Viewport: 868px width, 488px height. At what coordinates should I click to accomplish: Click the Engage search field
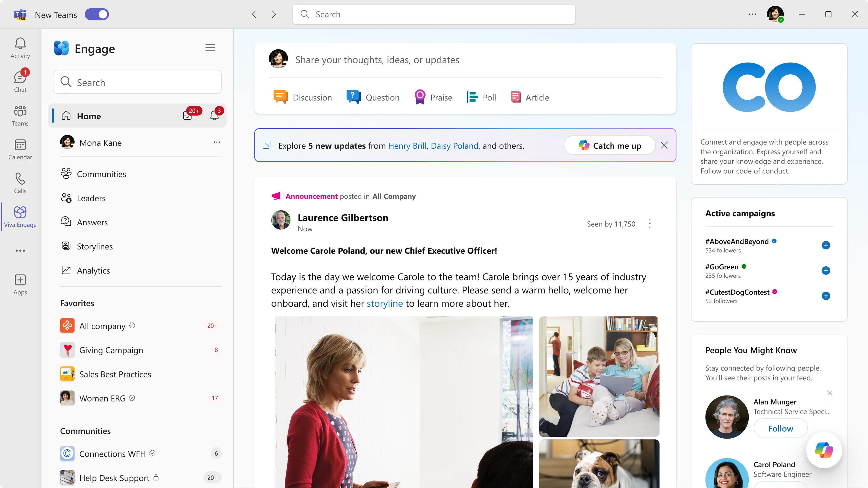(x=137, y=82)
